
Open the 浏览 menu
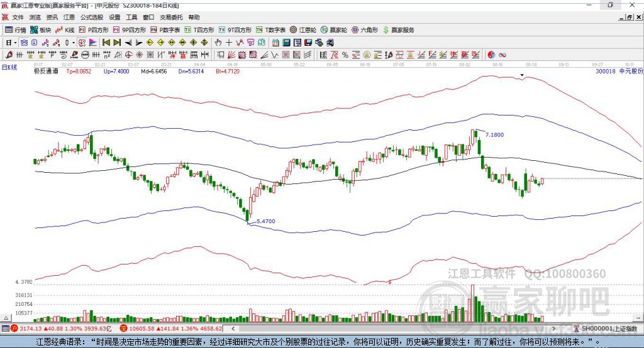pyautogui.click(x=35, y=17)
